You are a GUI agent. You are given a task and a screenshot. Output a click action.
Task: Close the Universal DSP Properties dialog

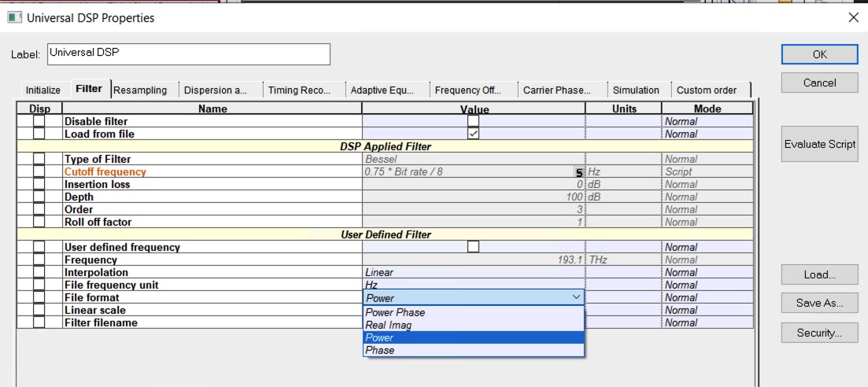(x=854, y=18)
